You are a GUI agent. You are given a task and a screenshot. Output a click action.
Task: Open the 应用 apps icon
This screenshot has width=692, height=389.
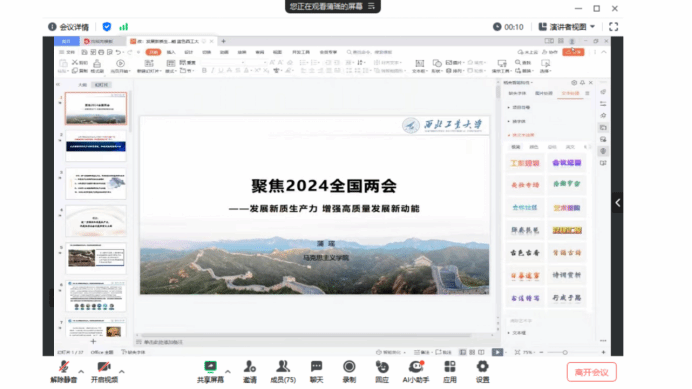point(450,371)
